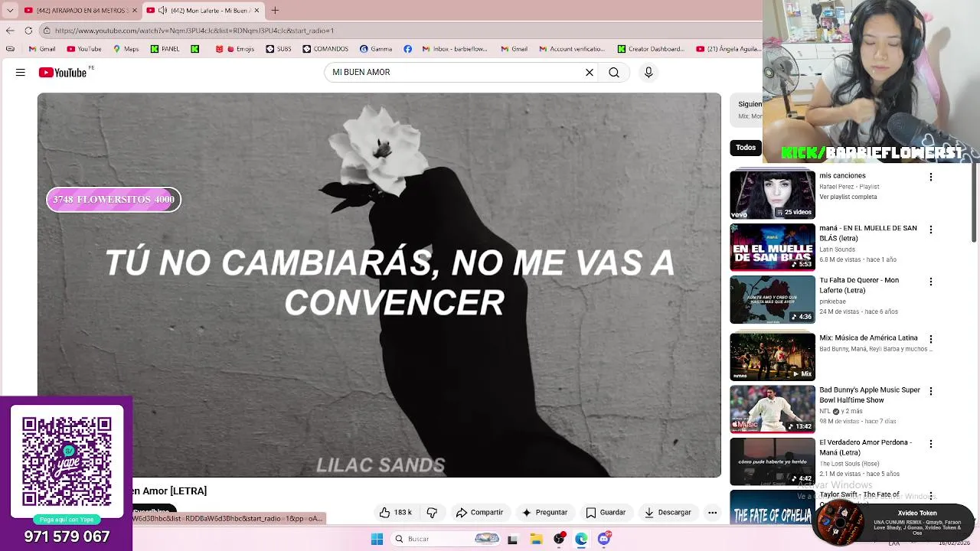Screen dimensions: 980x551
Task: Open Tu Falta De Querer video title
Action: pyautogui.click(x=859, y=285)
